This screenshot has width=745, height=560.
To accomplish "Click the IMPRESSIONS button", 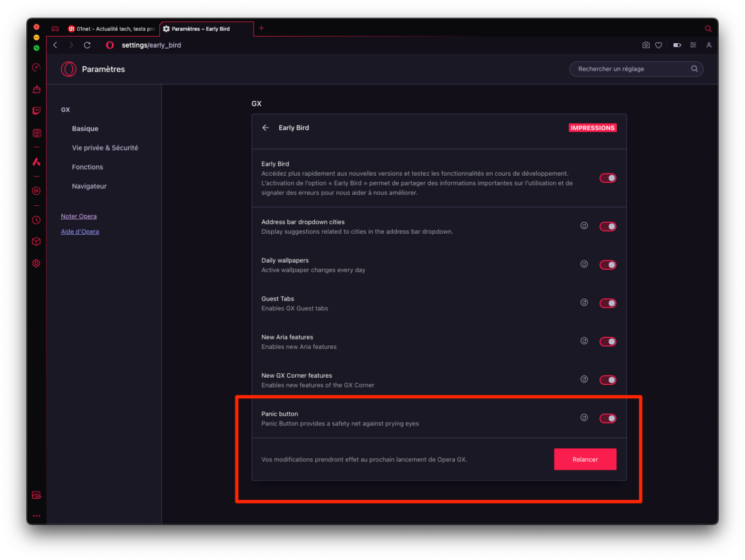I will click(593, 128).
